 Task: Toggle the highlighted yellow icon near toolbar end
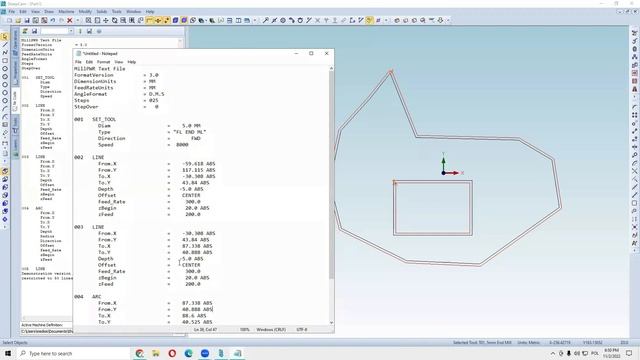pyautogui.click(x=369, y=20)
